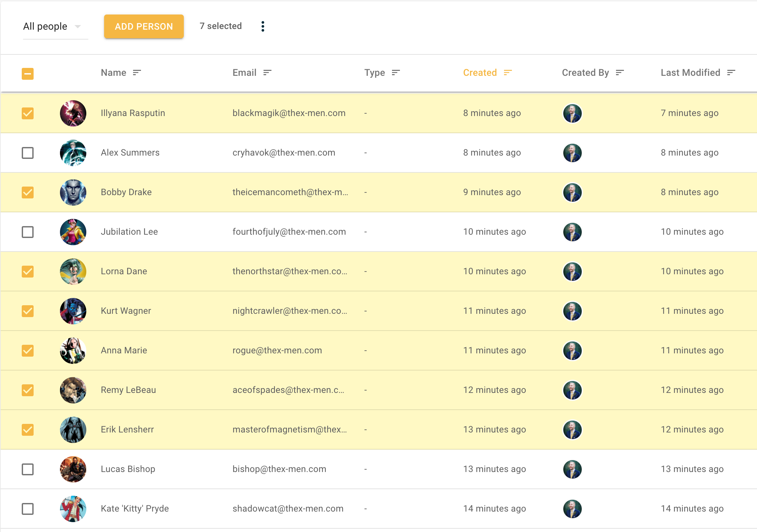Viewport: 757px width, 532px height.
Task: Click the sort icon beside Created By
Action: point(620,73)
